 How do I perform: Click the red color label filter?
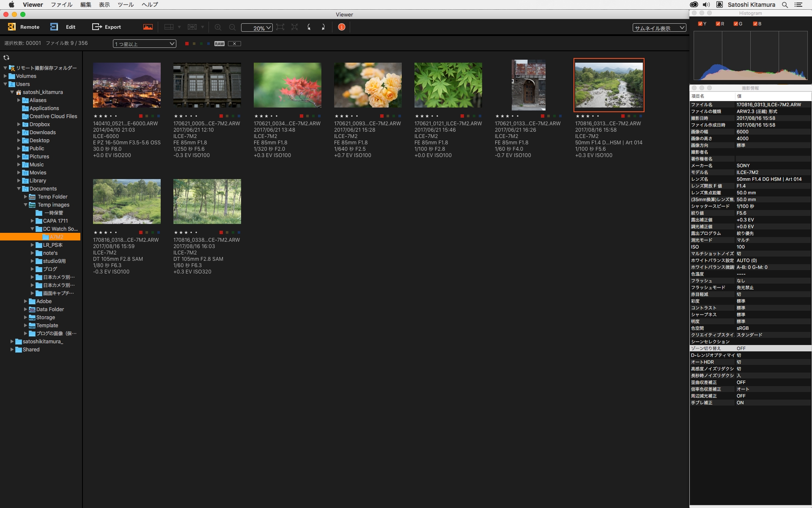[x=187, y=44]
